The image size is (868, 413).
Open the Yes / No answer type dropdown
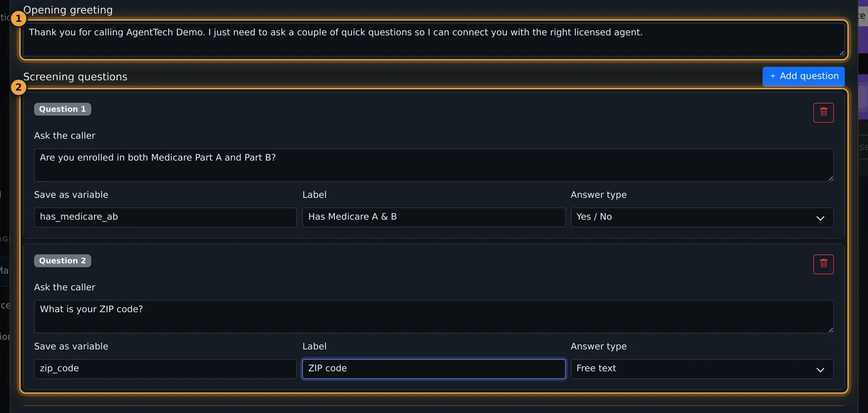(x=702, y=217)
